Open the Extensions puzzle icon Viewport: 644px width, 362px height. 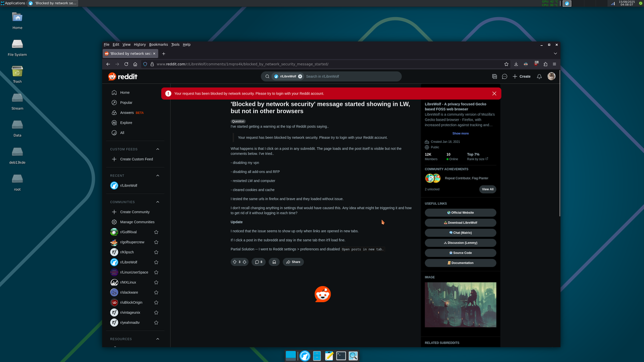tap(545, 64)
